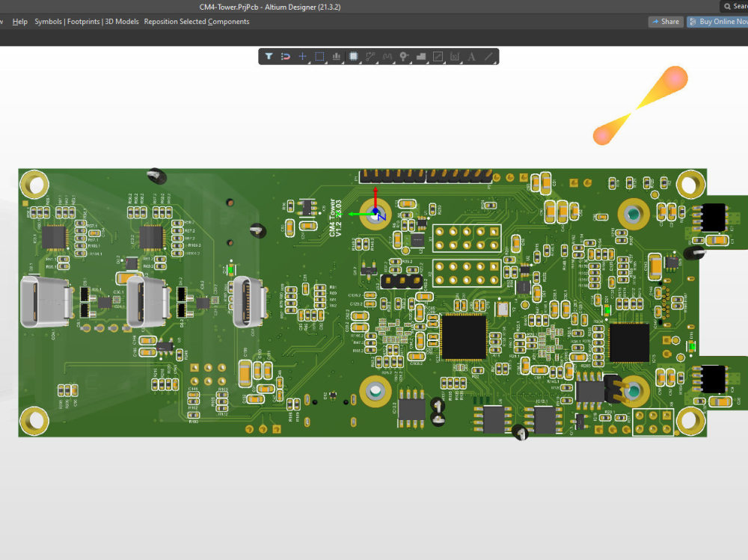
Task: Open the Selection Filter funnel icon
Action: pos(269,56)
